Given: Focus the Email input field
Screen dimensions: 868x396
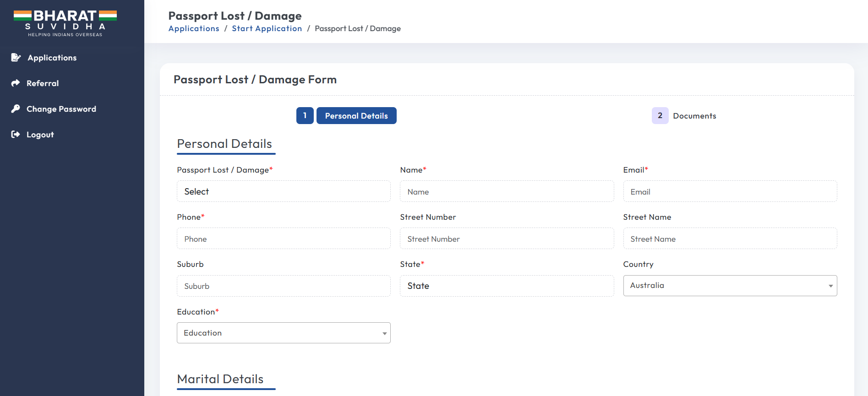Looking at the screenshot, I should tap(730, 192).
